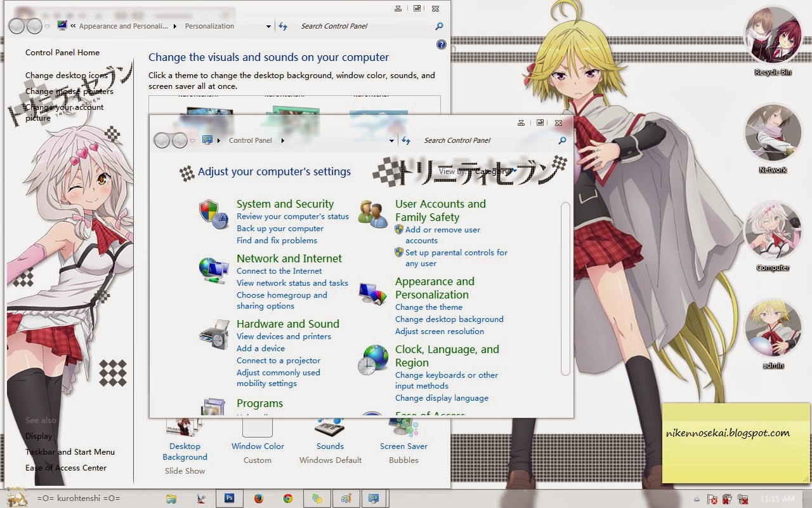Expand recent pages arrow in Personalization window
This screenshot has width=812, height=508.
(48, 26)
